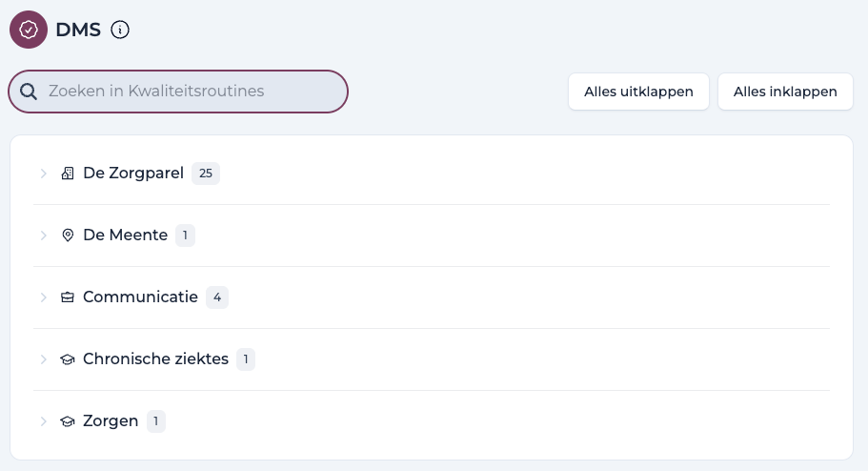Click the DMS page title

click(x=78, y=30)
